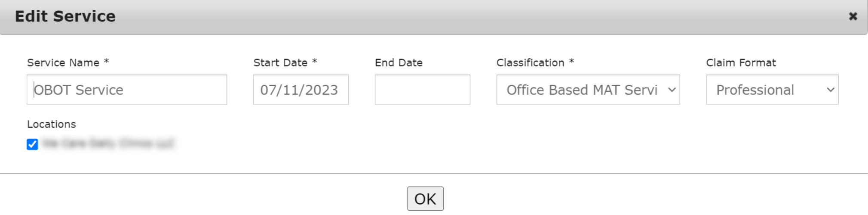Close the Edit Service dialog
868x215 pixels.
[853, 16]
